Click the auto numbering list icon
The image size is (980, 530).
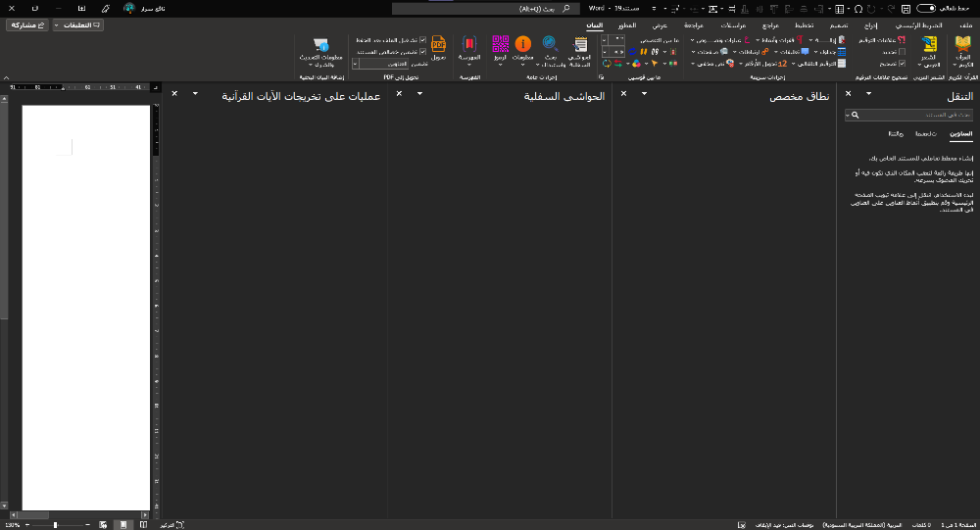(x=841, y=64)
